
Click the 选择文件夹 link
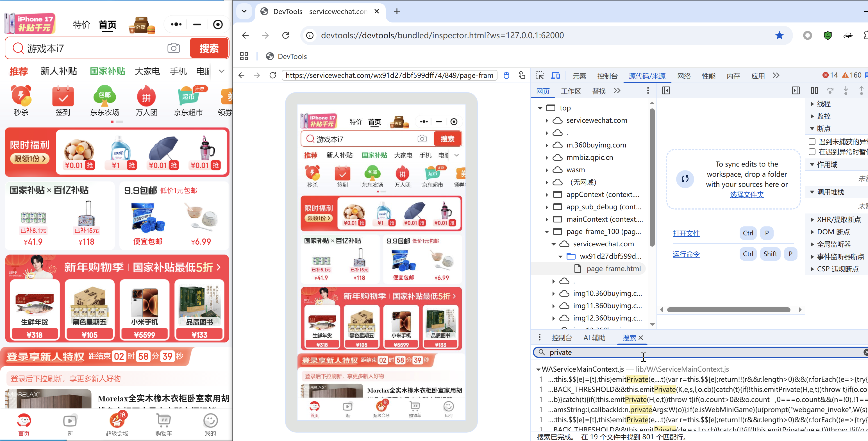(x=746, y=194)
